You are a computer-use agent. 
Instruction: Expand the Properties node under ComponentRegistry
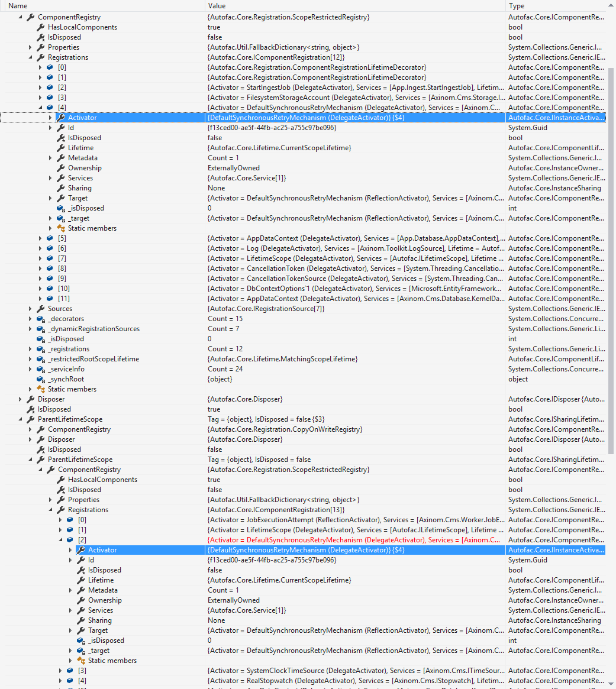[x=30, y=47]
